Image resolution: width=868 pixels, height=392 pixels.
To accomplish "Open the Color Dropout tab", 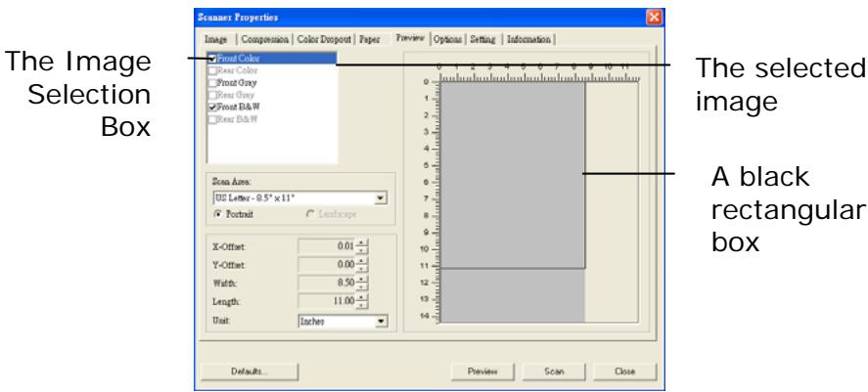I will pyautogui.click(x=324, y=40).
